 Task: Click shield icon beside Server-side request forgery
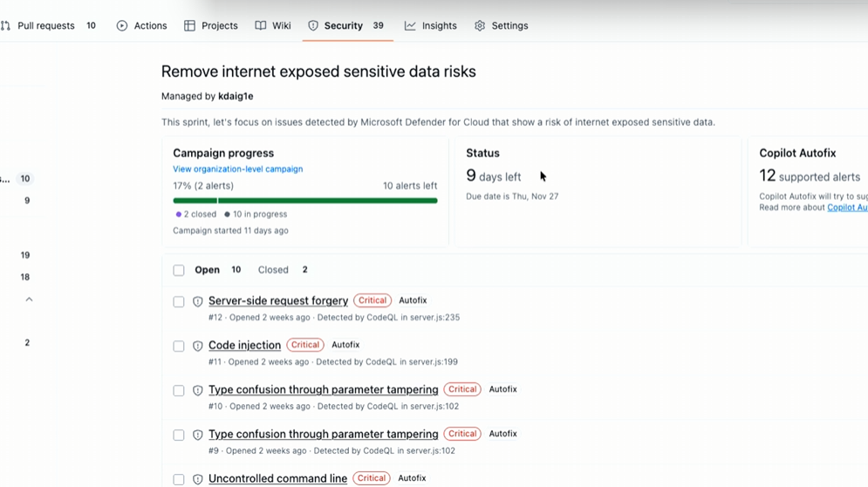pyautogui.click(x=198, y=302)
